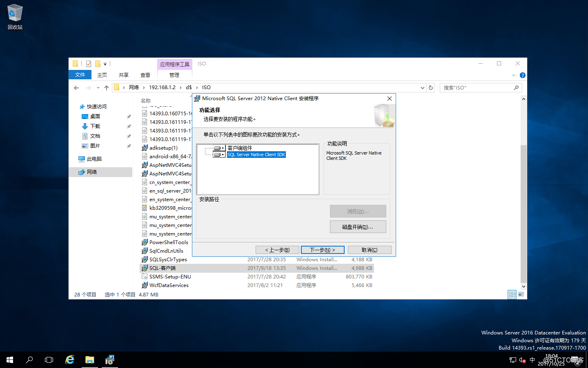Open 文档 in navigation pane
Screen dimensions: 588x368
tap(95, 136)
